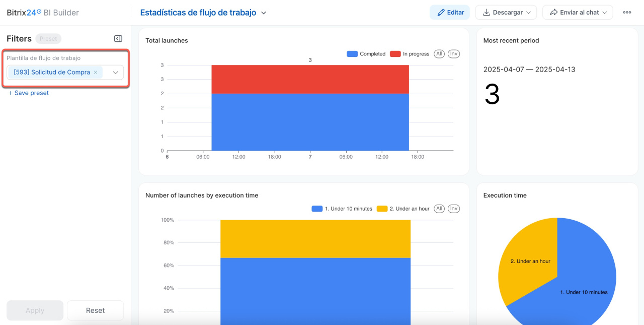Viewport: 644px width, 325px height.
Task: Collapse the Filters sidebar panel icon
Action: (118, 39)
